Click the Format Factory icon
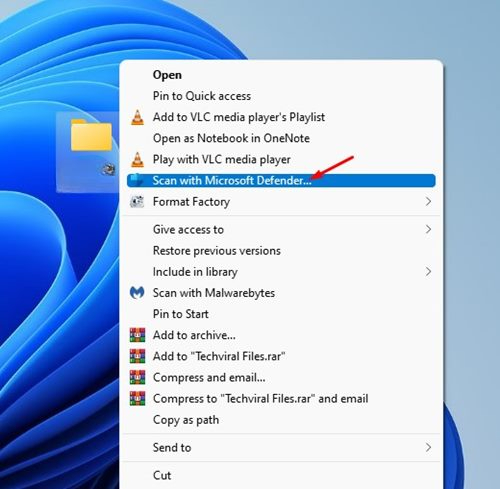The image size is (500, 489). 137,202
